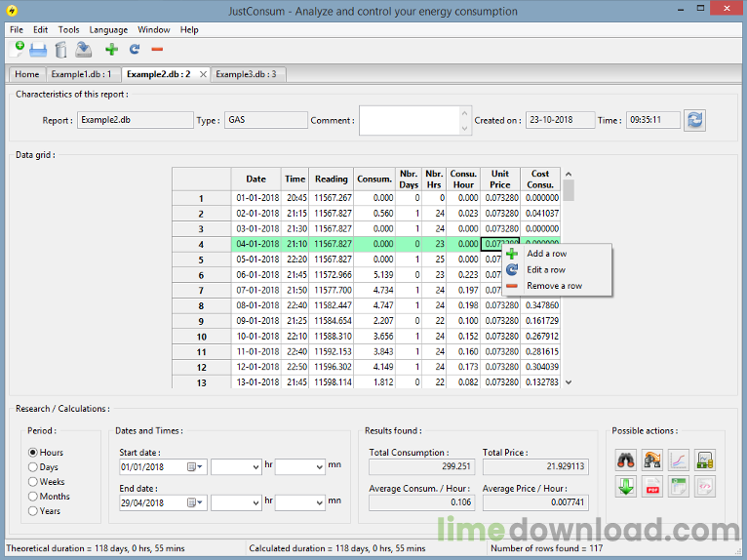Image resolution: width=747 pixels, height=560 pixels.
Task: Choose Remove a row from context menu
Action: (555, 286)
